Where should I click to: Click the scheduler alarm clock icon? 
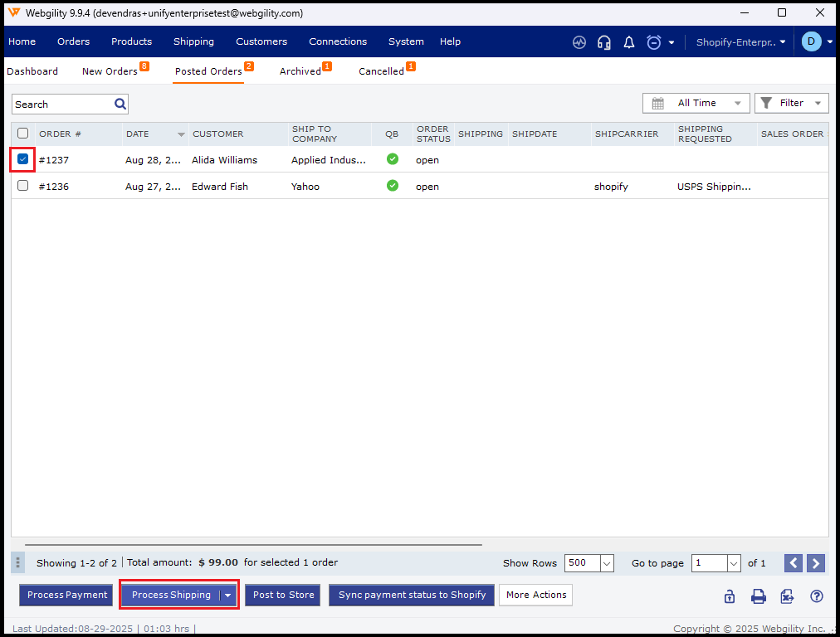point(654,42)
